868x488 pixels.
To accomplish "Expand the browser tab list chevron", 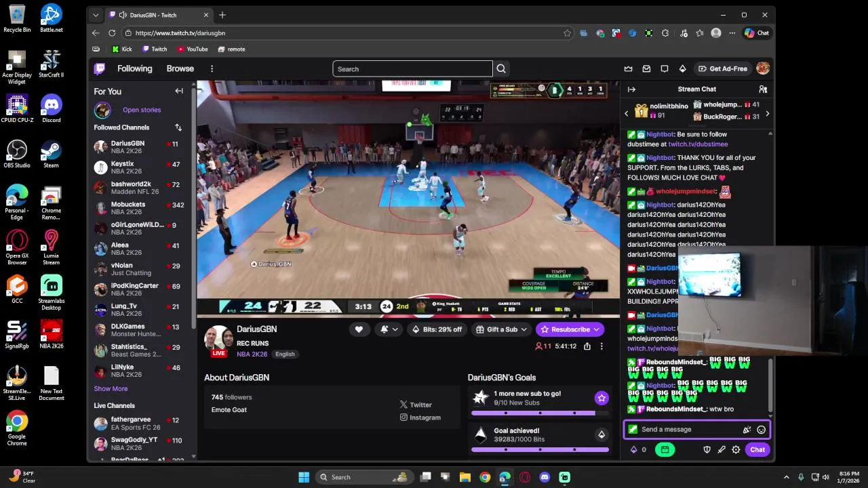I will (96, 15).
